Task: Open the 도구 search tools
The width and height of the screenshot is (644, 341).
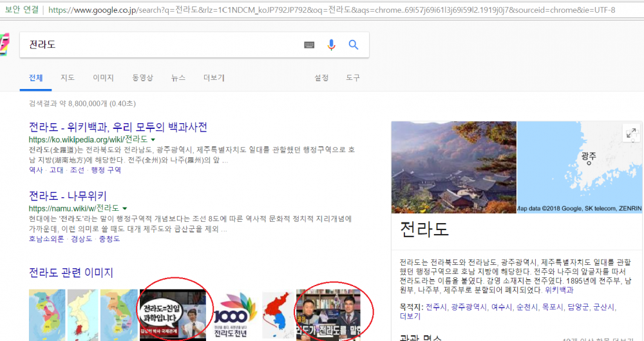Action: 353,78
